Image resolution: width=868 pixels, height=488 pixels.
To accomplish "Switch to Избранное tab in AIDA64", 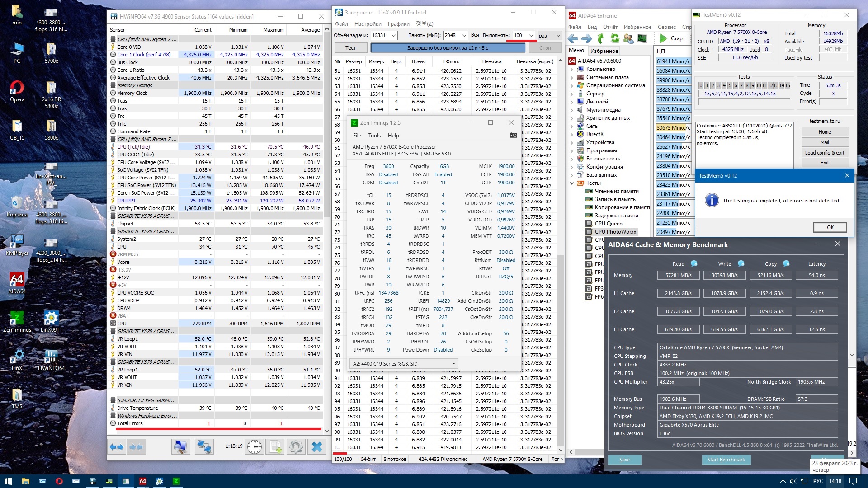I will click(x=604, y=51).
